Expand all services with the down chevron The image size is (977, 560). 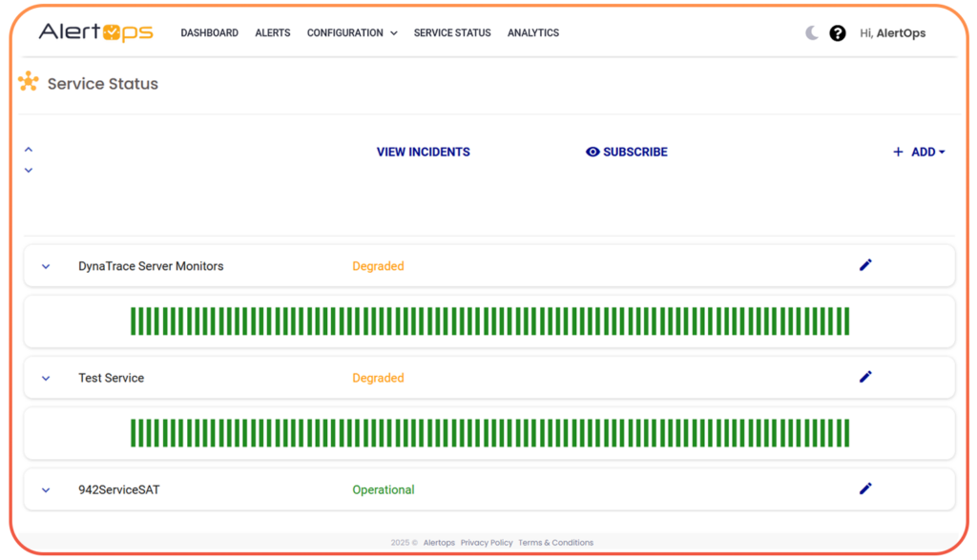28,170
